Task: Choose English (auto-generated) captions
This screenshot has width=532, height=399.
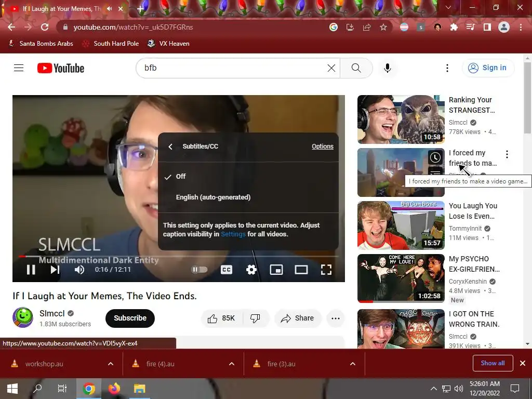Action: (x=248, y=197)
